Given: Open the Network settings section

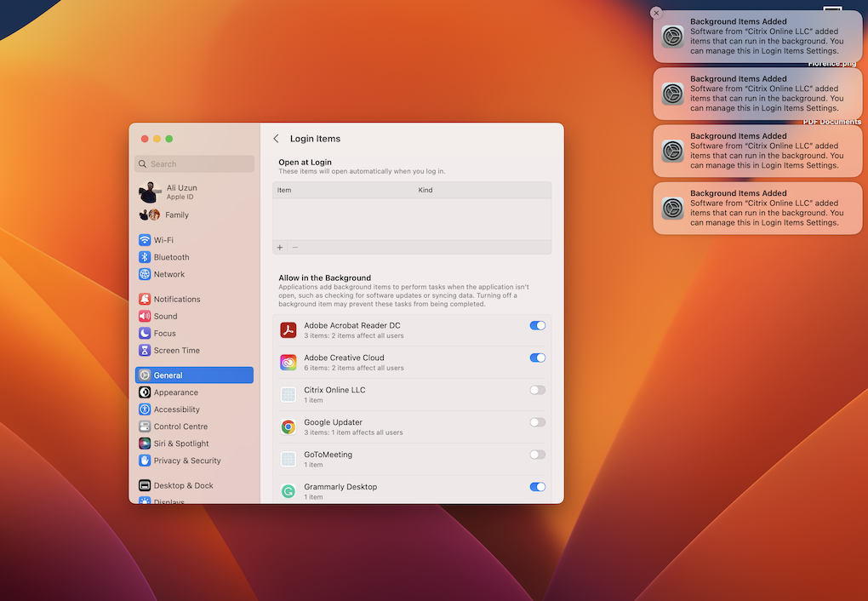Looking at the screenshot, I should coord(168,273).
